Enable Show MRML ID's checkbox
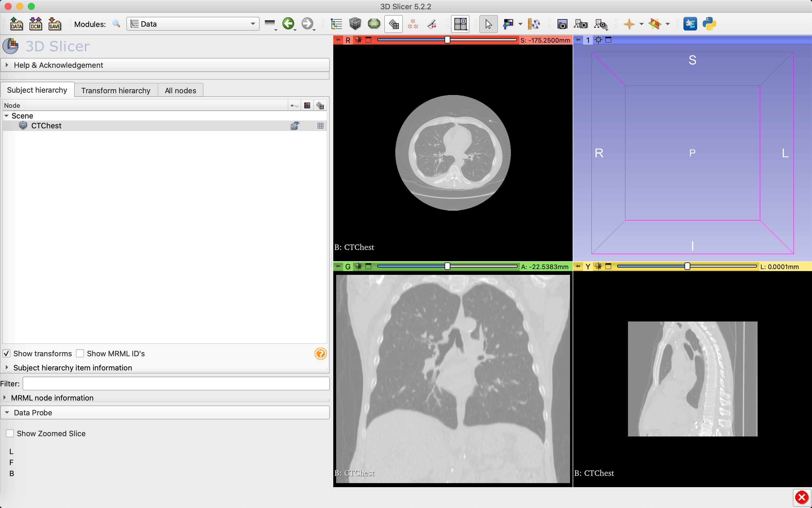 pyautogui.click(x=80, y=353)
